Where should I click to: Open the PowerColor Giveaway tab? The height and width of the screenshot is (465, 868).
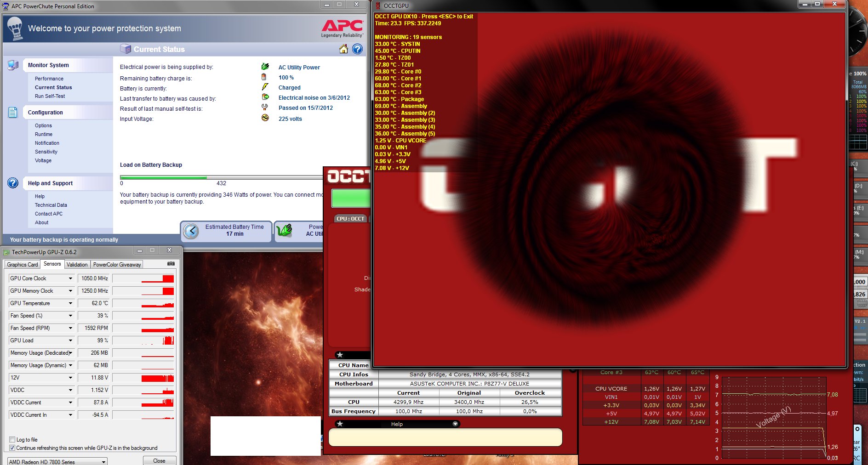click(x=117, y=264)
